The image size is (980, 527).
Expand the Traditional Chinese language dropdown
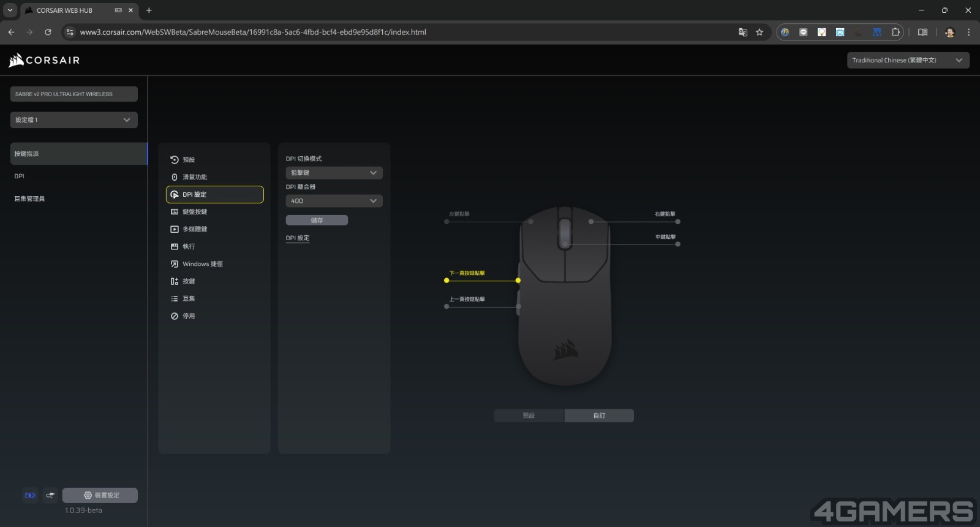pos(908,60)
